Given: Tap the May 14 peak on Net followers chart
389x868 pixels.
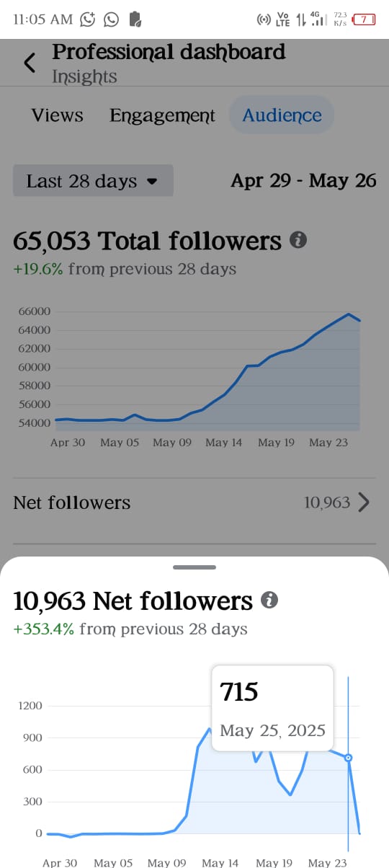Looking at the screenshot, I should point(209,729).
